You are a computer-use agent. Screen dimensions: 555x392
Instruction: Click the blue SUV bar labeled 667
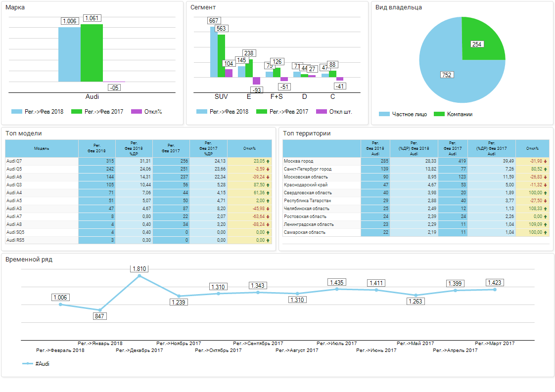[x=214, y=52]
